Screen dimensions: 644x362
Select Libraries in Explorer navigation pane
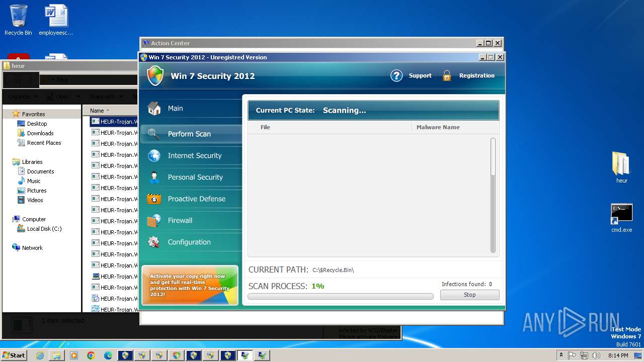(32, 162)
